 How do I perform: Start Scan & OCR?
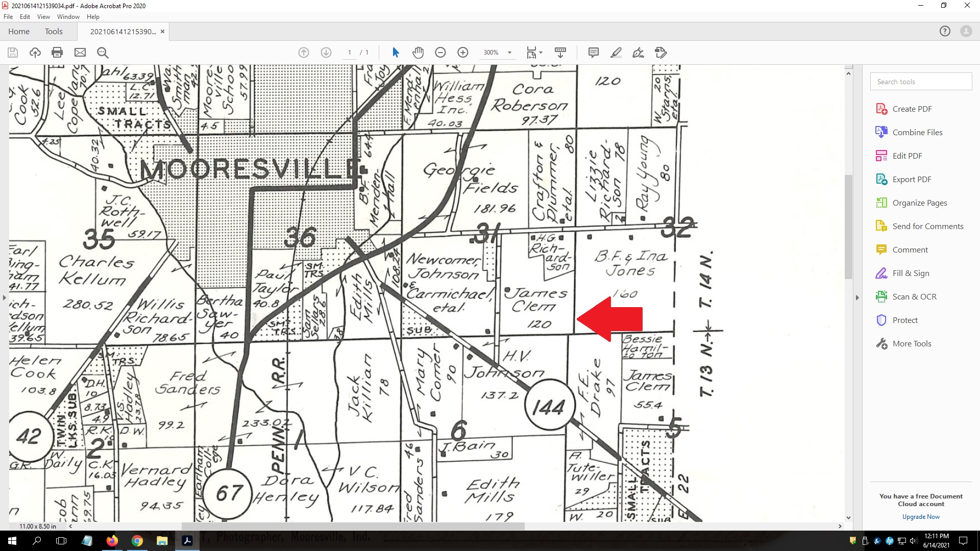(913, 296)
